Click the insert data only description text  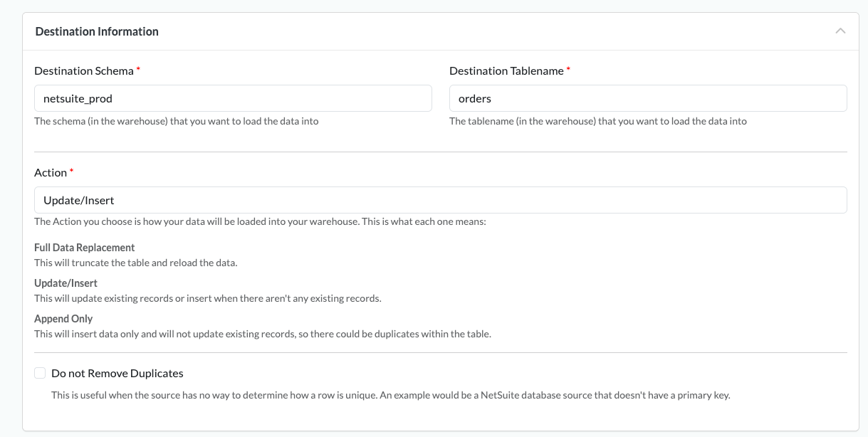pos(262,334)
